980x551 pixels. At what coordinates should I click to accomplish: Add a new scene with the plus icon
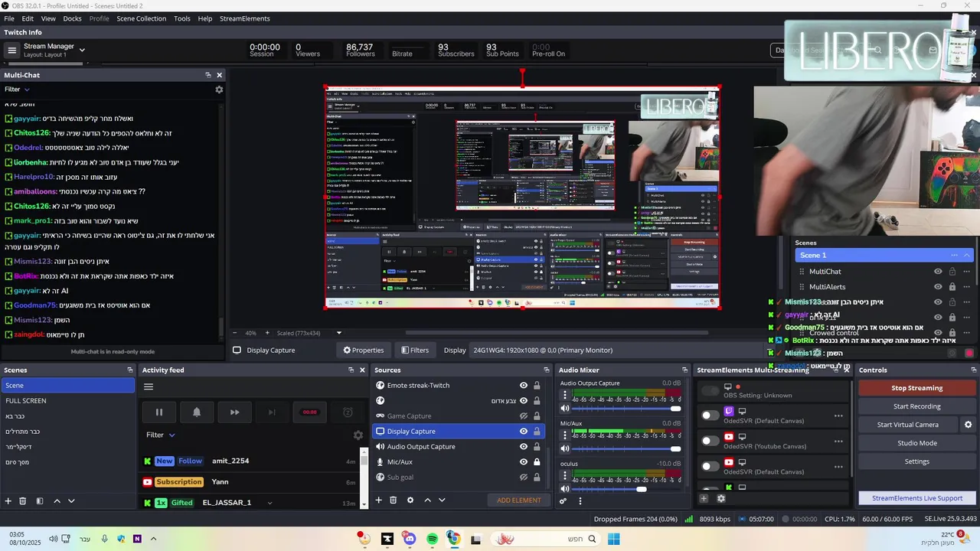[x=8, y=500]
